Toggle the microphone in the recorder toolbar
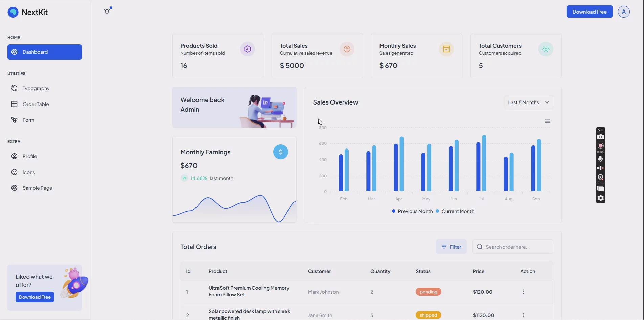The image size is (644, 320). click(x=600, y=159)
